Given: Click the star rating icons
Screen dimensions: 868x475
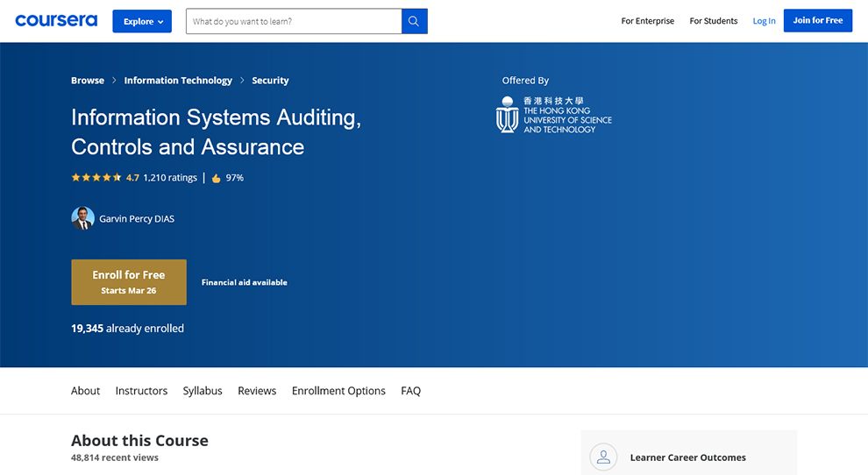Looking at the screenshot, I should (x=96, y=178).
